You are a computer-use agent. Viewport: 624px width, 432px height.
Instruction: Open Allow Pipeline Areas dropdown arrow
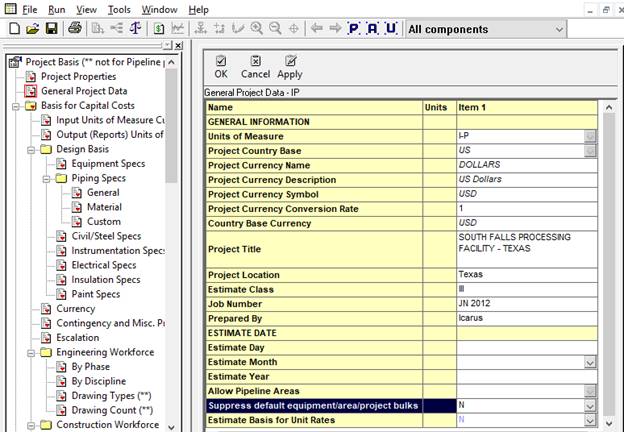click(x=590, y=391)
